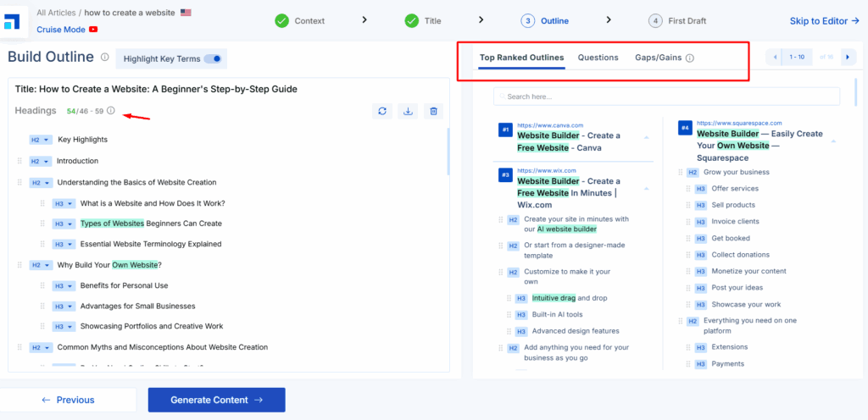
Task: Select 'Monetize your content' heading
Action: point(748,271)
